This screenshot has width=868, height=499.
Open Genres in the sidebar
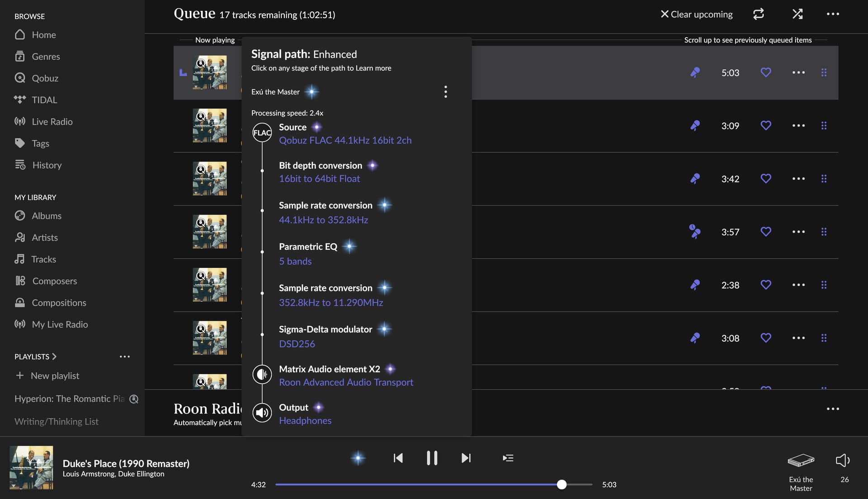point(37,57)
